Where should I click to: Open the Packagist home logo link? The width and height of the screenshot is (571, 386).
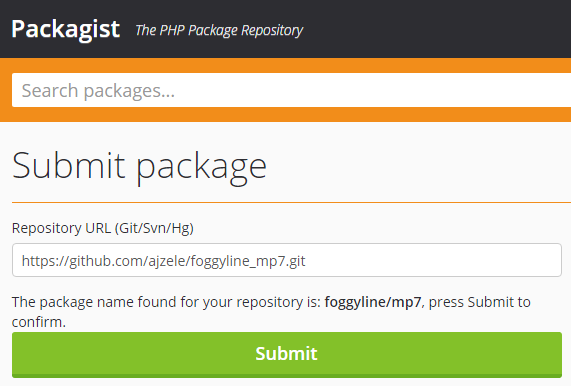(x=66, y=29)
